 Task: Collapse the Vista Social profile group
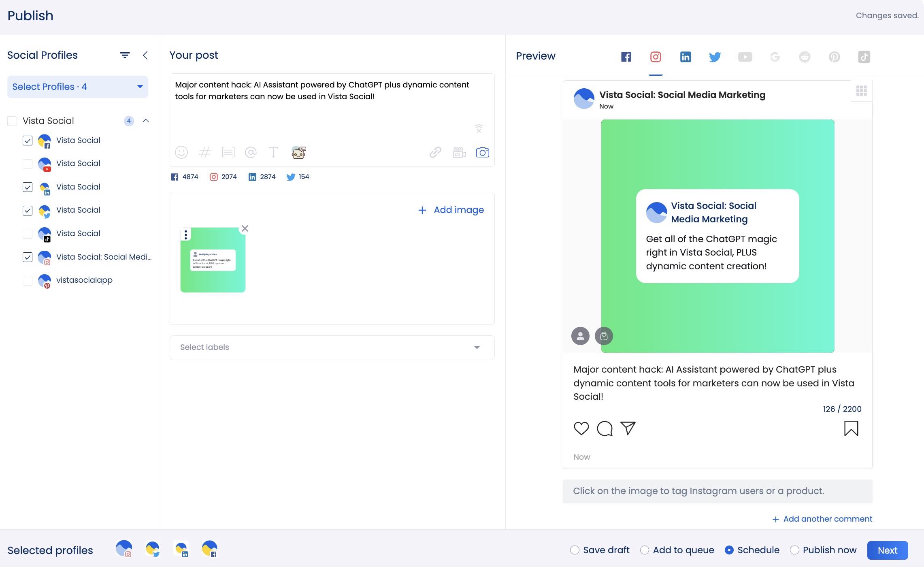point(146,121)
